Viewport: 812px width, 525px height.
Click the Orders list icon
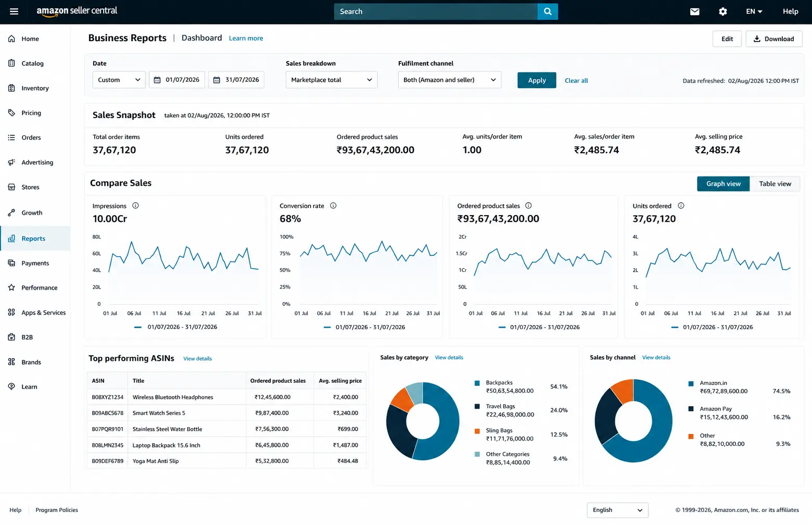tap(11, 137)
